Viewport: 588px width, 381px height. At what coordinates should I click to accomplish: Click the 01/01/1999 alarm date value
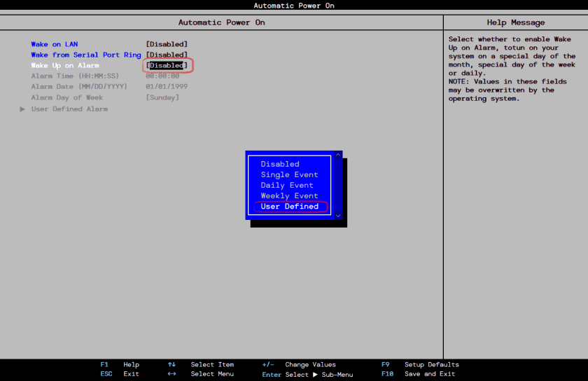pos(167,86)
